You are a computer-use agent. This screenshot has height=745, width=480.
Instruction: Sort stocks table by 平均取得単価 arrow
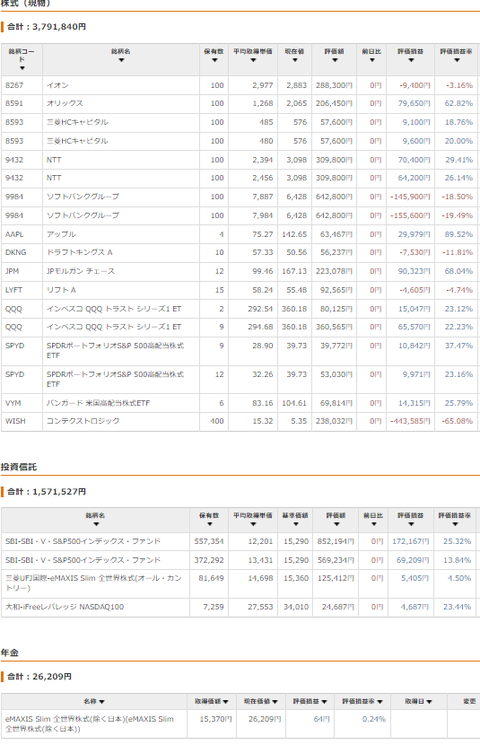[253, 60]
